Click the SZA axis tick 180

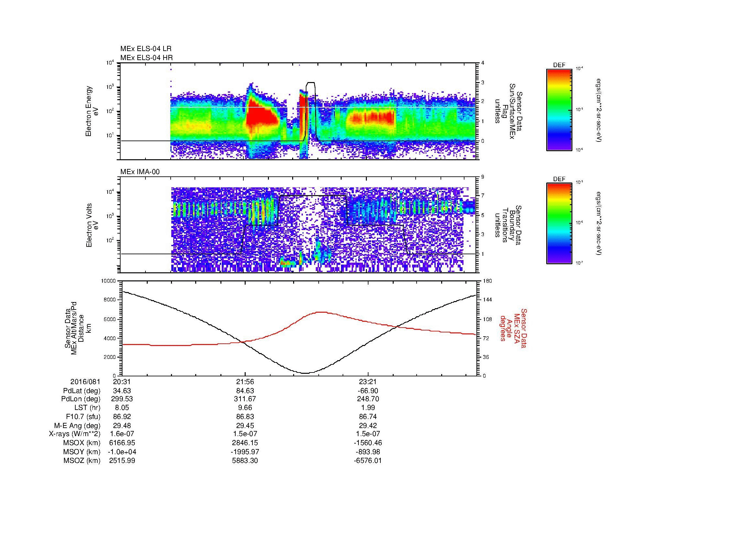488,281
